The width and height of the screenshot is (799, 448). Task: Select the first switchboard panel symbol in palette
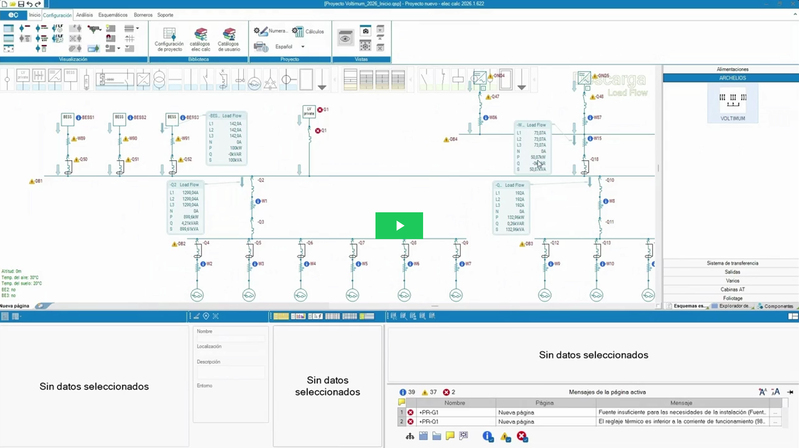(x=350, y=80)
